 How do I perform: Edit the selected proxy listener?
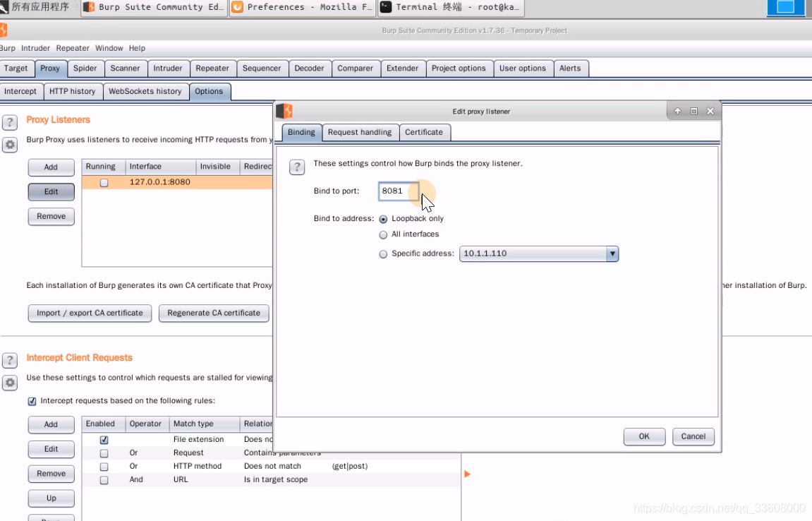coord(51,192)
